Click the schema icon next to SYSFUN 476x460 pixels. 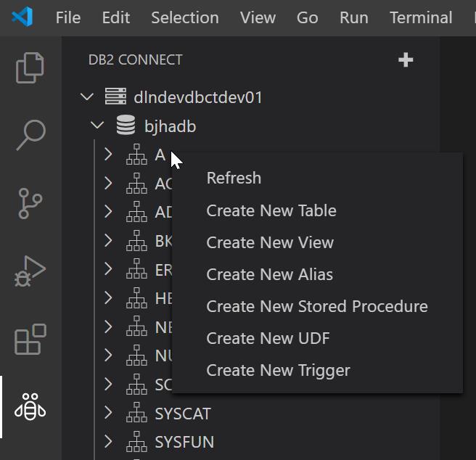(x=136, y=441)
